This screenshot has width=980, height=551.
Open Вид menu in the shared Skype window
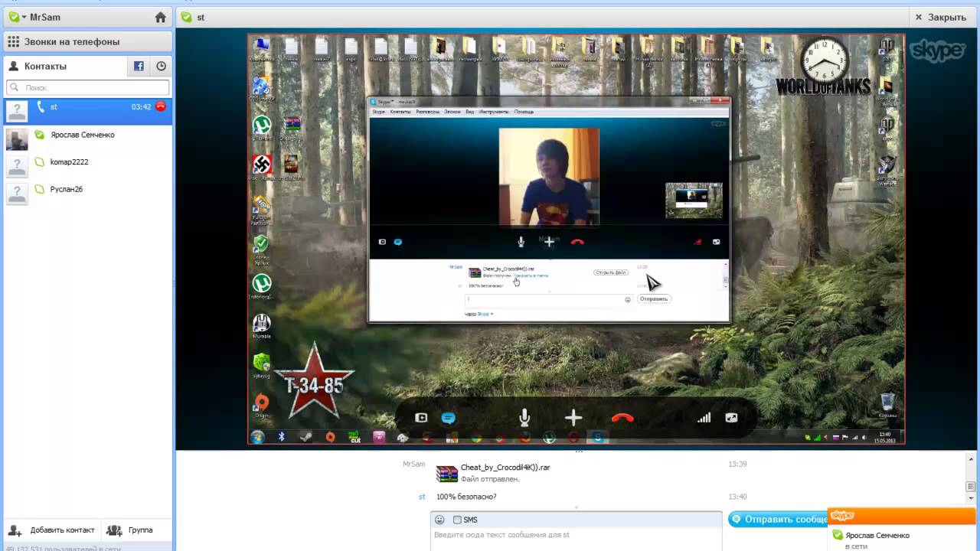[469, 112]
